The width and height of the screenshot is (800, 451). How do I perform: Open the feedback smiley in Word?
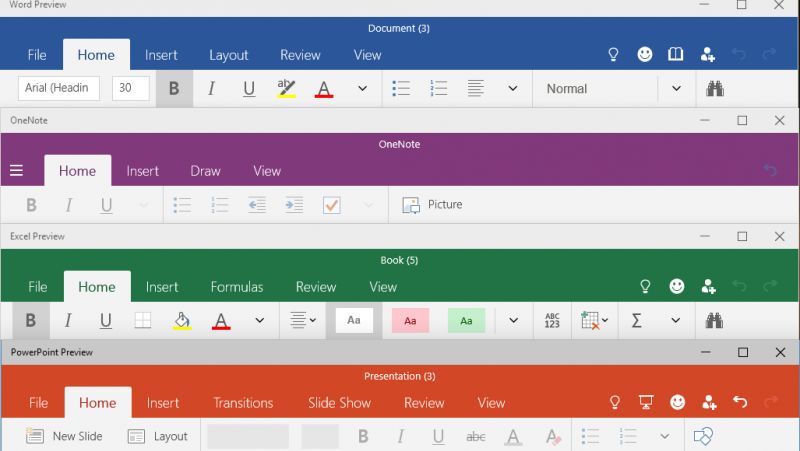click(x=645, y=54)
